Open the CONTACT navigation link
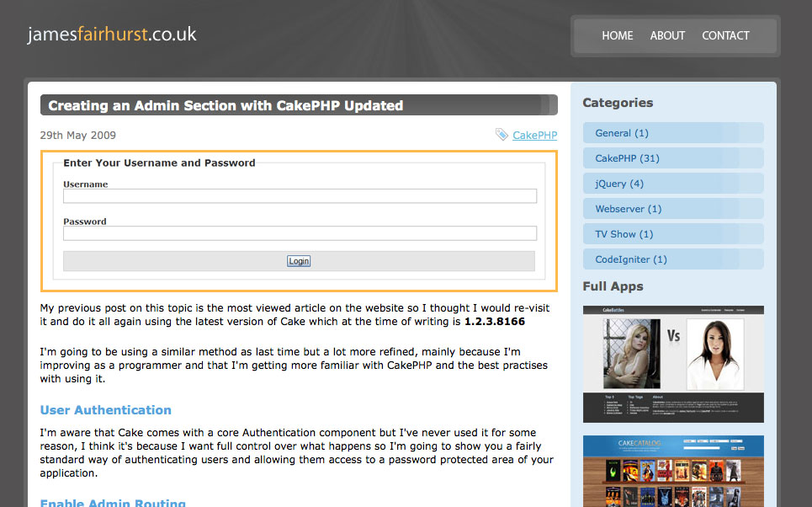812x507 pixels. 725,35
